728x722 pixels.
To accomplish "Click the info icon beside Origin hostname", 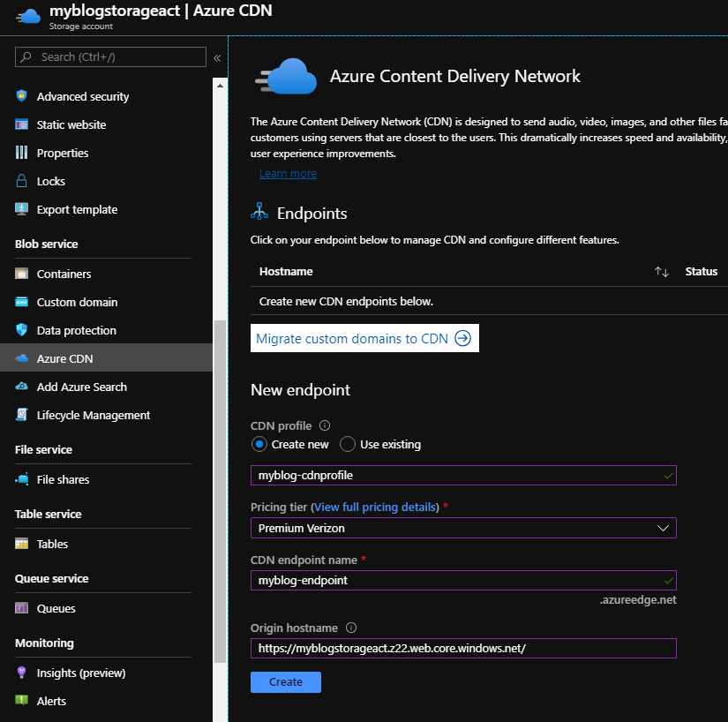I will pyautogui.click(x=351, y=628).
